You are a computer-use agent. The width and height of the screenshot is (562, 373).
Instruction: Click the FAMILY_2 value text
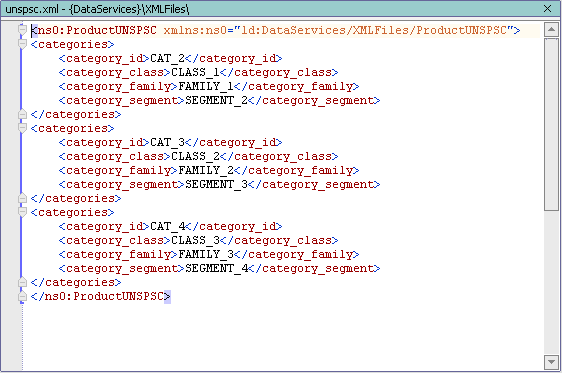coord(206,170)
